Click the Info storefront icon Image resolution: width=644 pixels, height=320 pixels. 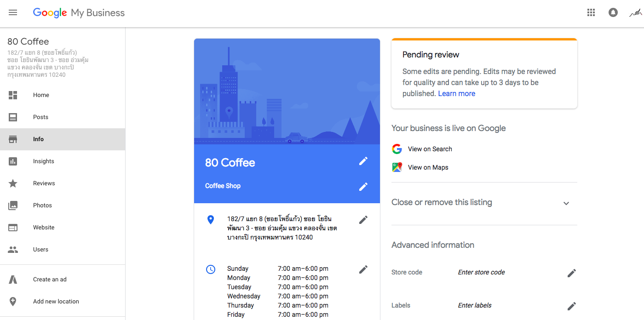pyautogui.click(x=13, y=139)
